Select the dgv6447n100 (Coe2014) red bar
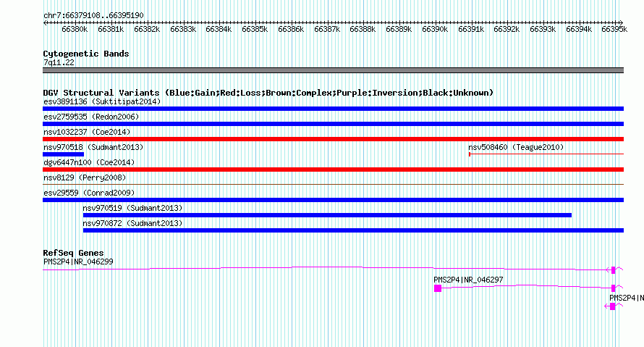644x347 pixels. click(x=333, y=170)
